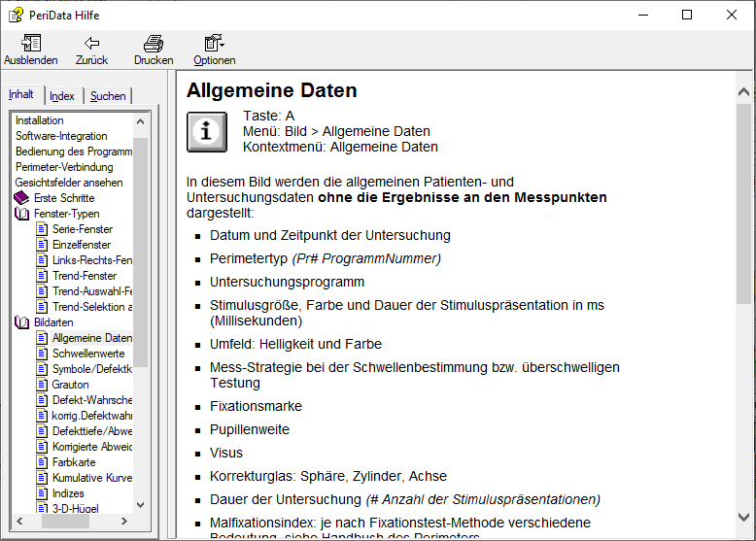Click the page icon of Kumulative Kurve
This screenshot has width=756, height=541.
coord(42,478)
